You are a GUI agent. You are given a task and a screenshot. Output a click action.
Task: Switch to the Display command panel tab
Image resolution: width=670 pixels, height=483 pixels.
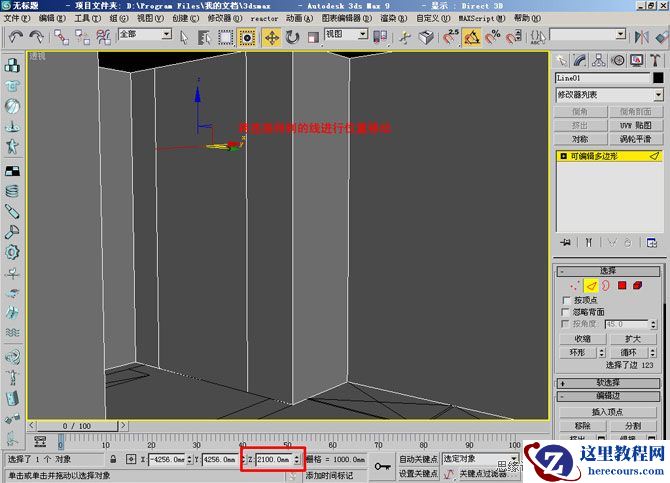pyautogui.click(x=636, y=61)
